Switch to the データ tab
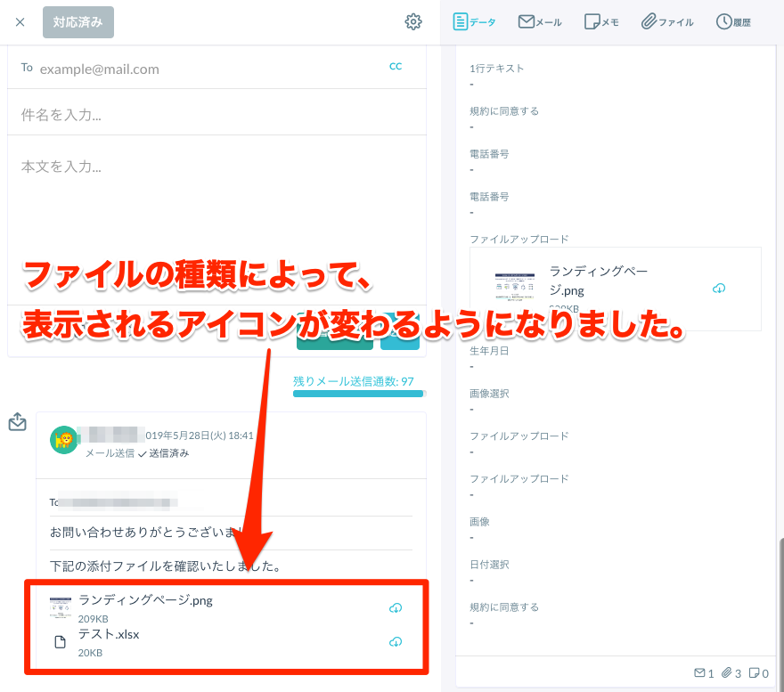Viewport: 784px width, 692px height. [x=475, y=22]
